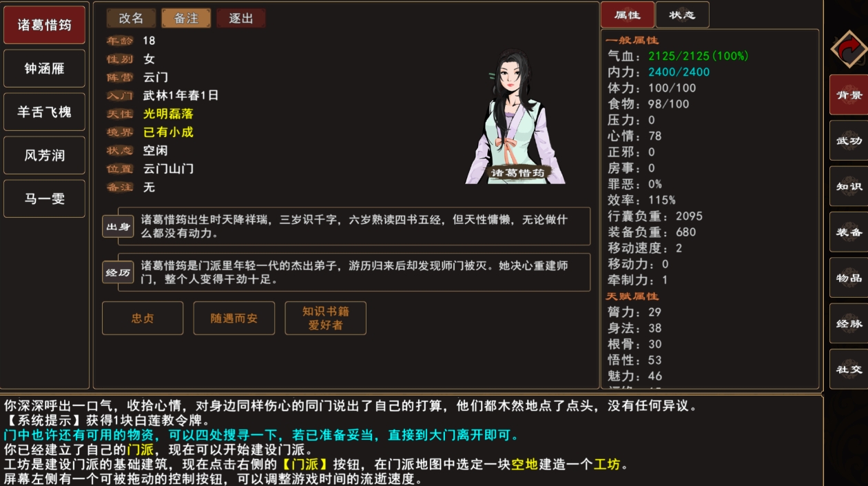Open the 经脉 meridians panel
The image size is (868, 486).
coord(849,323)
